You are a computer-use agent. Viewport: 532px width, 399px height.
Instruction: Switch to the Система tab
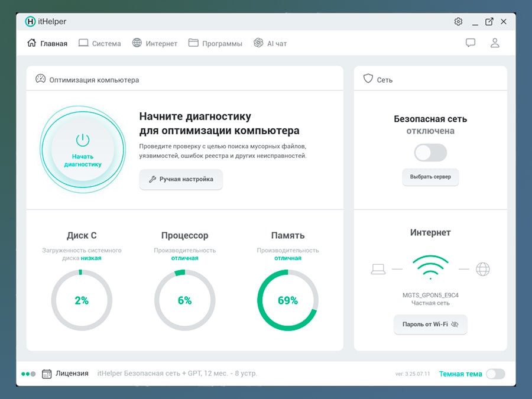tap(100, 43)
